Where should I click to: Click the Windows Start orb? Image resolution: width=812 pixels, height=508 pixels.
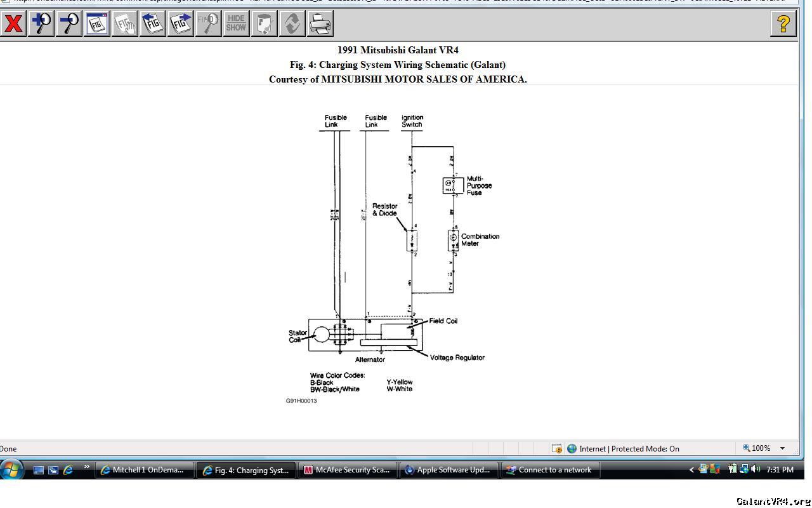click(x=11, y=470)
